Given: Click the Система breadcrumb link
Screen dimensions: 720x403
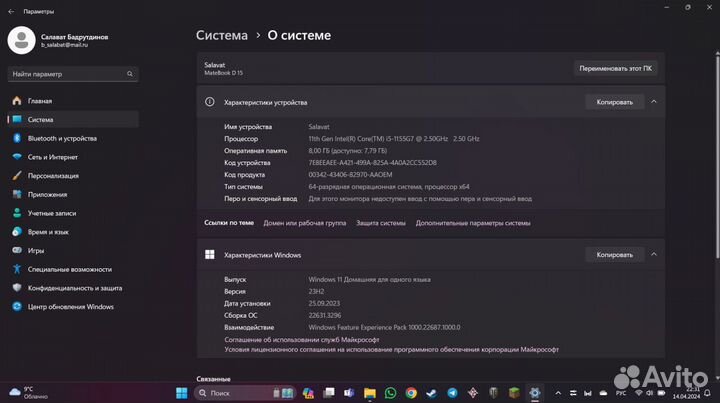Looking at the screenshot, I should click(x=222, y=35).
